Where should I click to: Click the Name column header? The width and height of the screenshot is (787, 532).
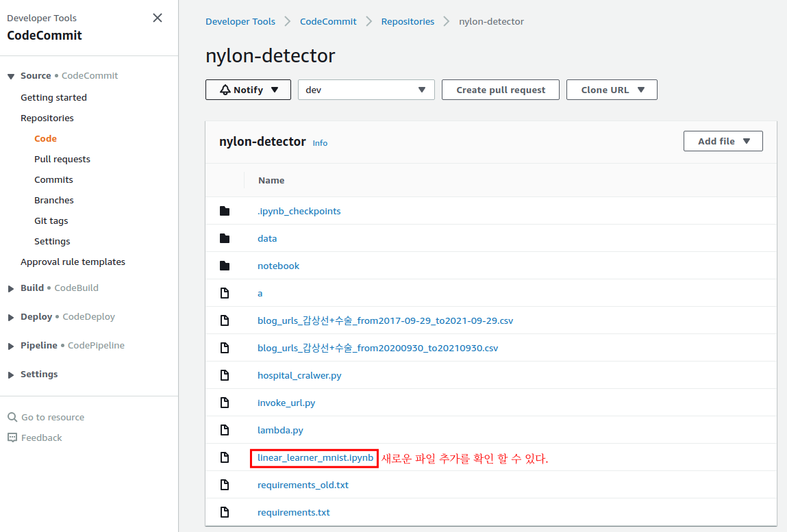click(271, 180)
